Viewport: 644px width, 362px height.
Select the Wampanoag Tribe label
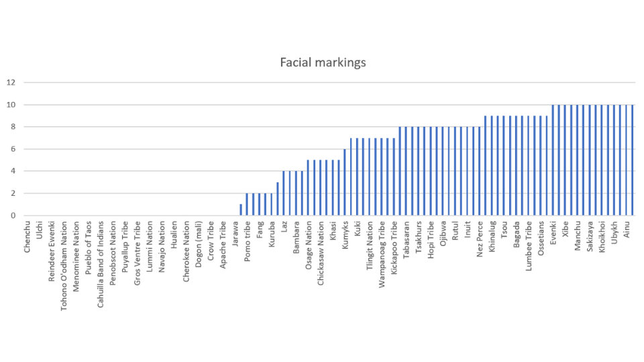[382, 255]
